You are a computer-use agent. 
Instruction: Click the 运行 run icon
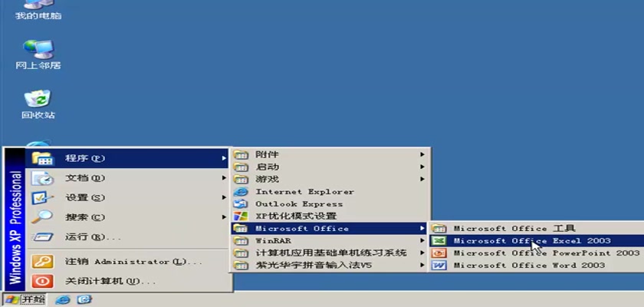(43, 237)
